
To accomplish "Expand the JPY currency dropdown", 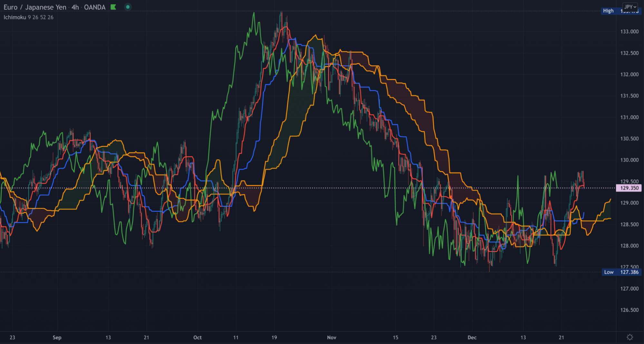I will tap(630, 7).
